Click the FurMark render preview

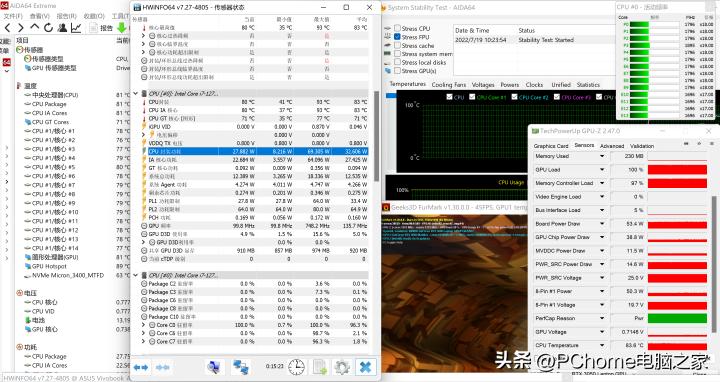point(455,294)
